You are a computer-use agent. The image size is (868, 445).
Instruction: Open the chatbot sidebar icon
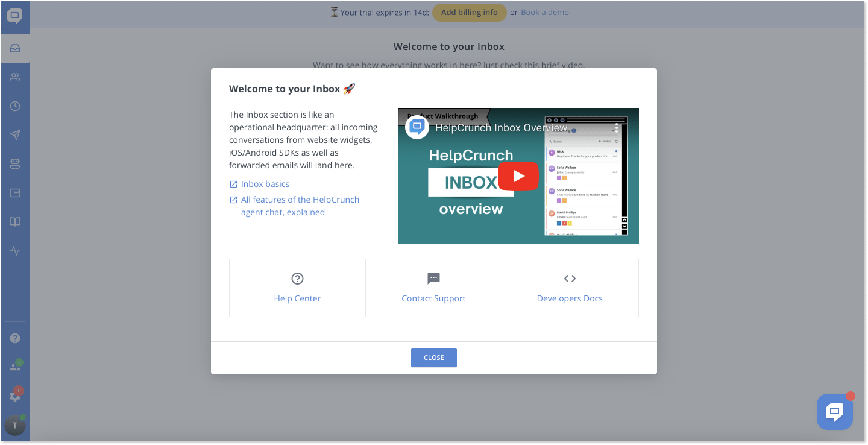click(x=15, y=164)
